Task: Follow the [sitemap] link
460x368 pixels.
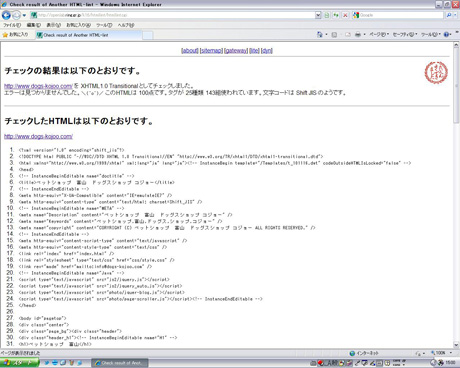Action: click(x=211, y=51)
